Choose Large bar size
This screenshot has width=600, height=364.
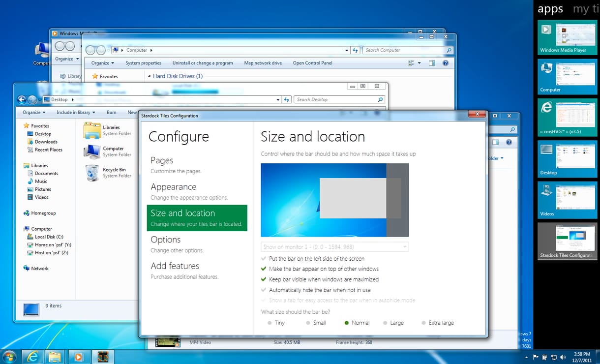[x=393, y=323]
